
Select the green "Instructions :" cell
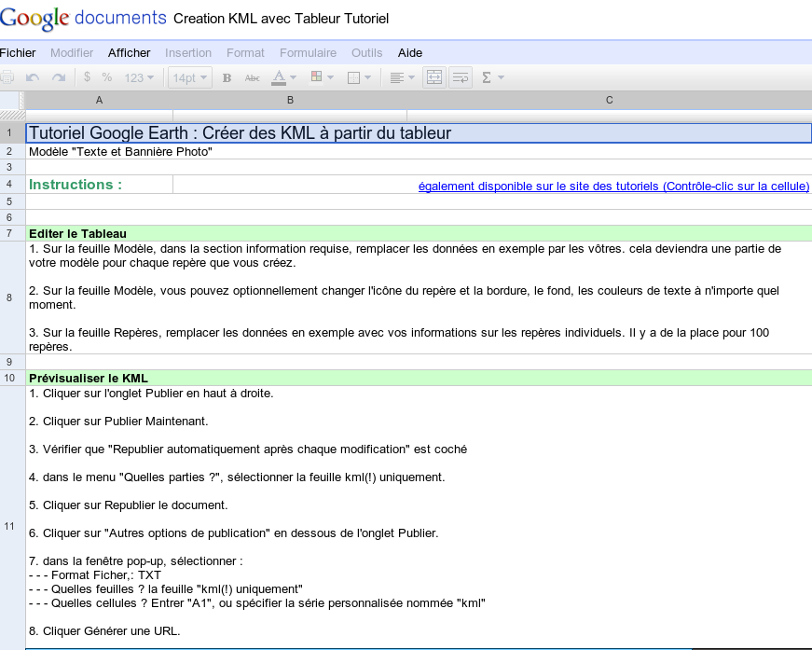[100, 185]
